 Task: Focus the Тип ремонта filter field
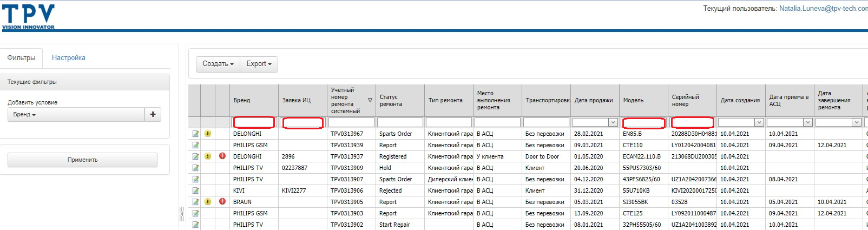click(449, 122)
